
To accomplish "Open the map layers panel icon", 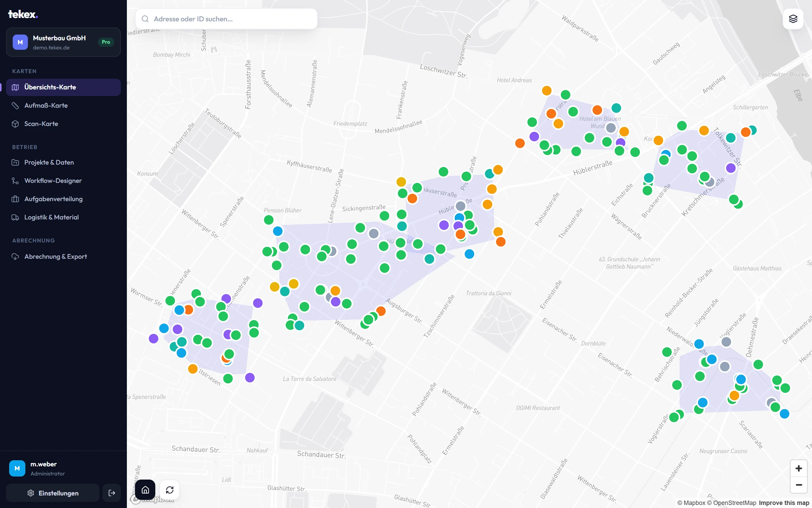I will coord(793,19).
